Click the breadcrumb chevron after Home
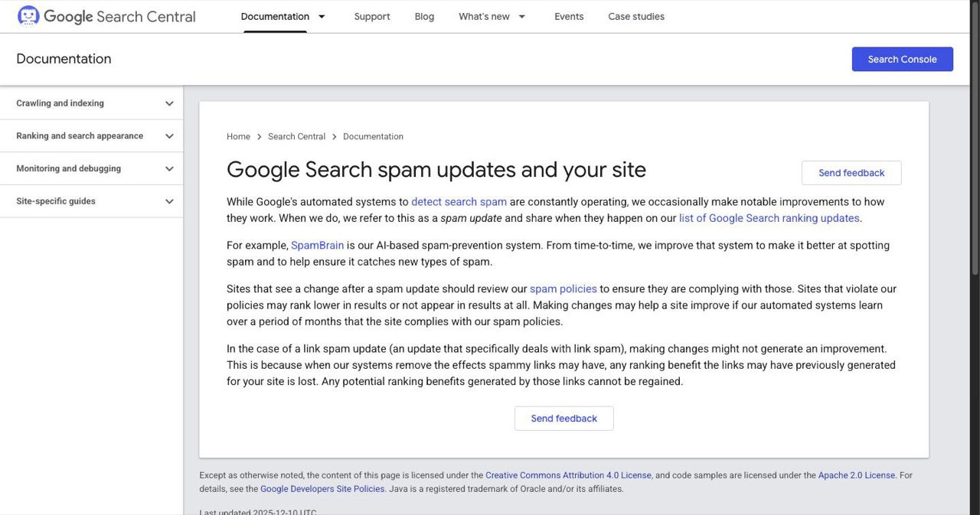This screenshot has height=515, width=980. [x=260, y=136]
